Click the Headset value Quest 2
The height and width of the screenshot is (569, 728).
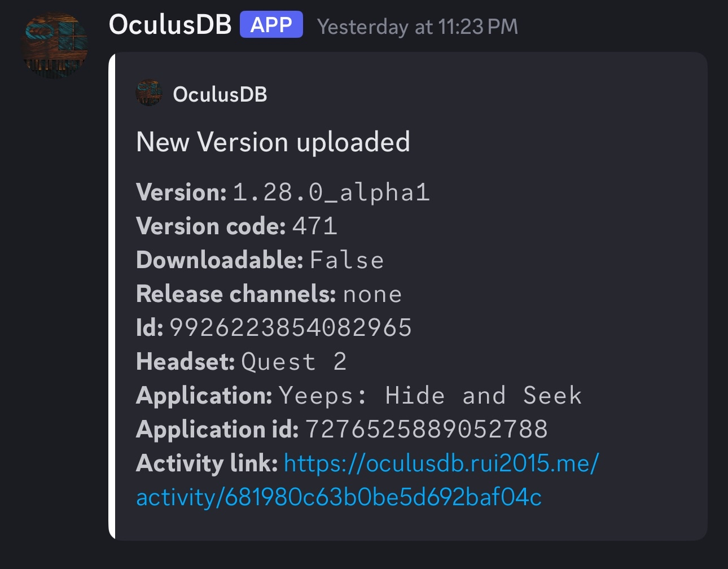click(294, 362)
